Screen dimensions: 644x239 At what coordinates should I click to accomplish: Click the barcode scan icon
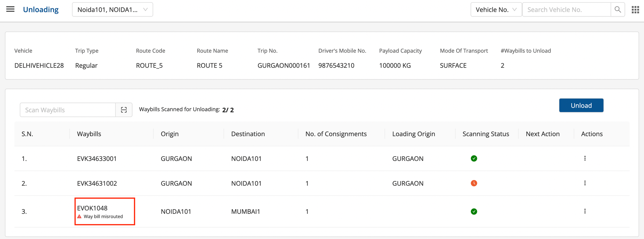(124, 110)
